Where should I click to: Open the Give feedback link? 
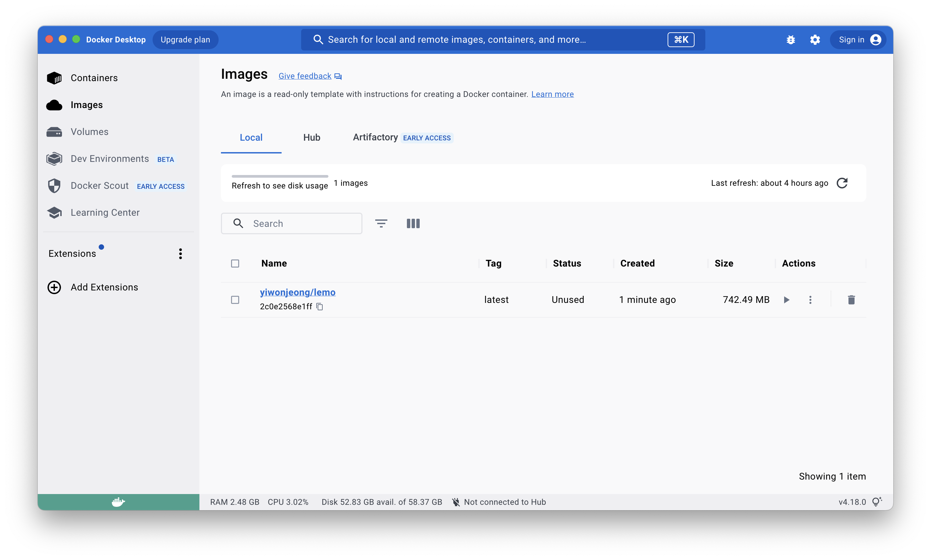point(305,76)
